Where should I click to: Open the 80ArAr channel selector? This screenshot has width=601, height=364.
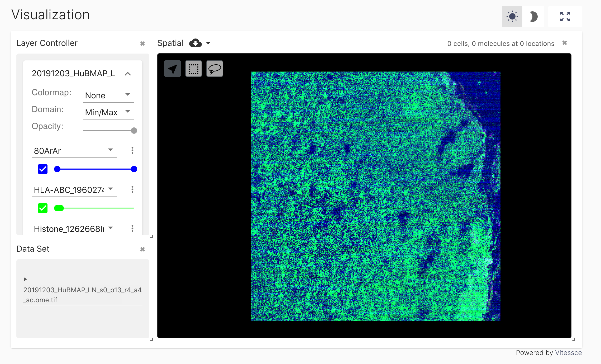74,151
